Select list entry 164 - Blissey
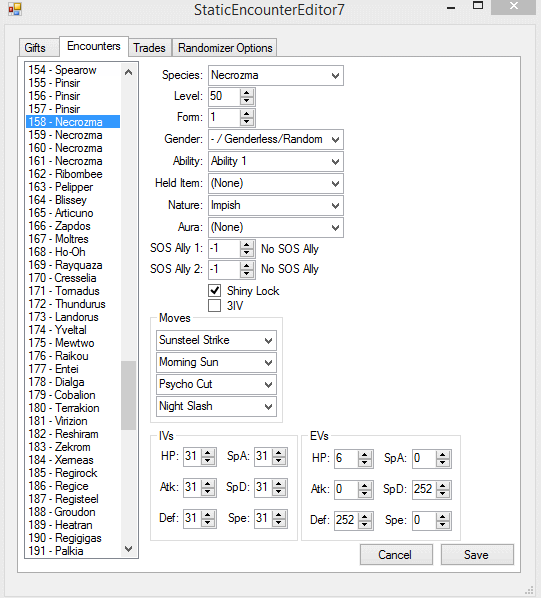This screenshot has height=598, width=541. click(73, 200)
